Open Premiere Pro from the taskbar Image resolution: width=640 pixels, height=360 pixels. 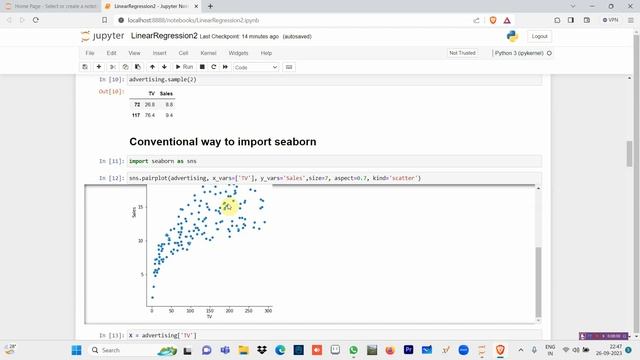(409, 350)
